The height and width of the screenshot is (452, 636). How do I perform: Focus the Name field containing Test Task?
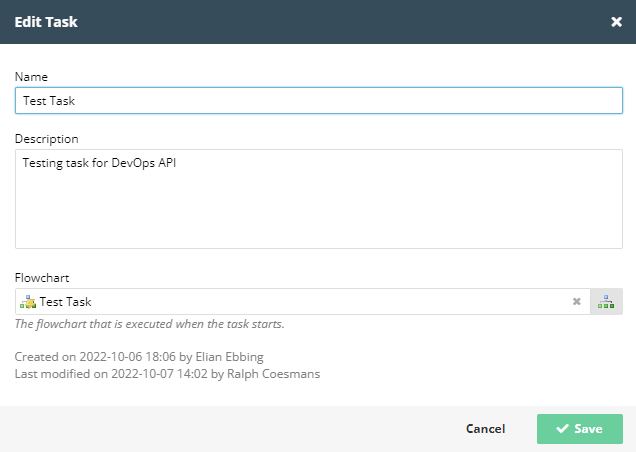tap(319, 100)
